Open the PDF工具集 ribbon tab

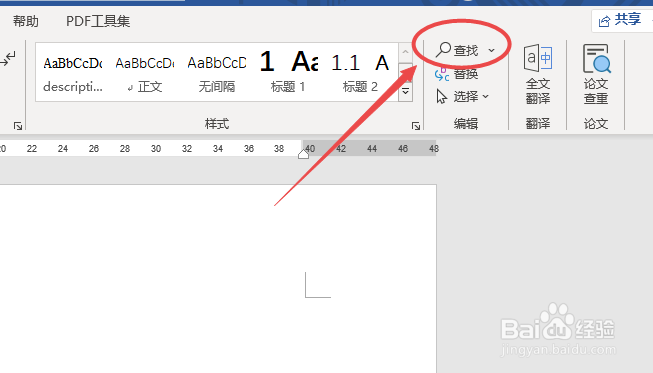[x=98, y=21]
